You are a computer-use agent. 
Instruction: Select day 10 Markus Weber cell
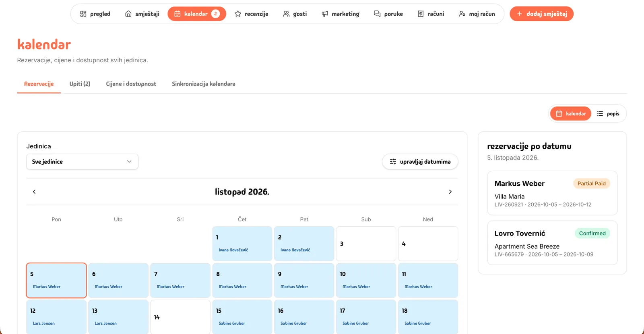pyautogui.click(x=366, y=281)
